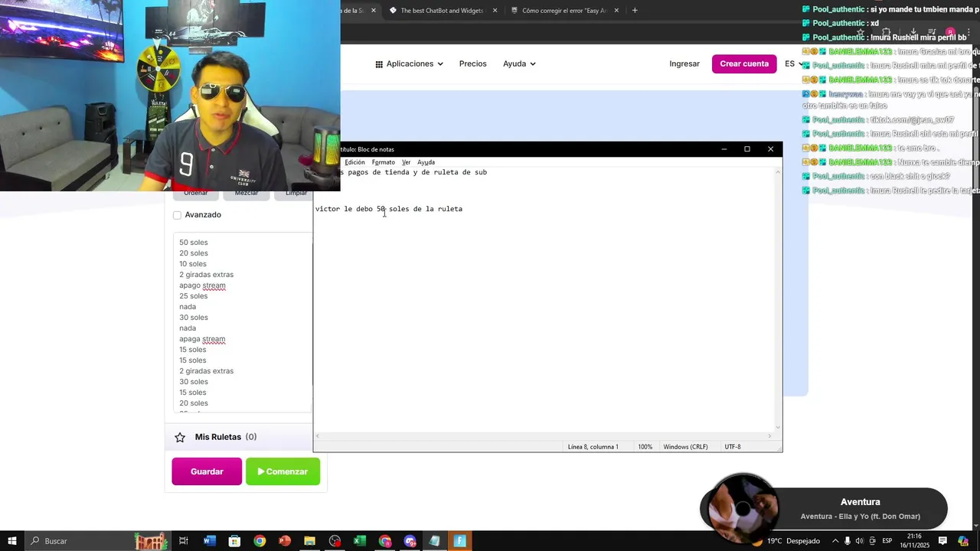Click the 100% zoom status entry
The width and height of the screenshot is (980, 551).
pos(645,447)
